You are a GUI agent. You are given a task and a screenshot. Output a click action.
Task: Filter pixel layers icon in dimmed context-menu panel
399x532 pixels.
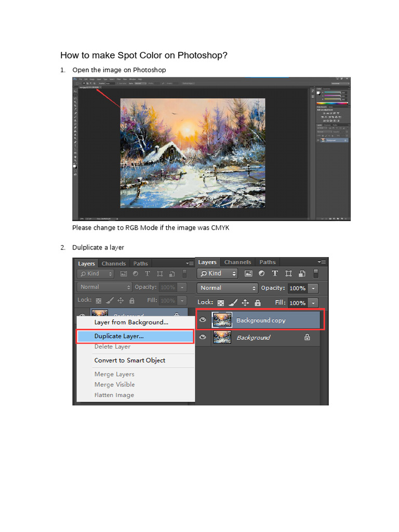click(124, 273)
